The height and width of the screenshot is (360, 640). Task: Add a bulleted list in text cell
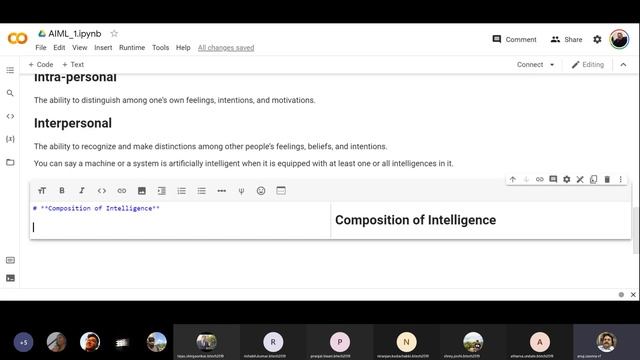click(202, 191)
